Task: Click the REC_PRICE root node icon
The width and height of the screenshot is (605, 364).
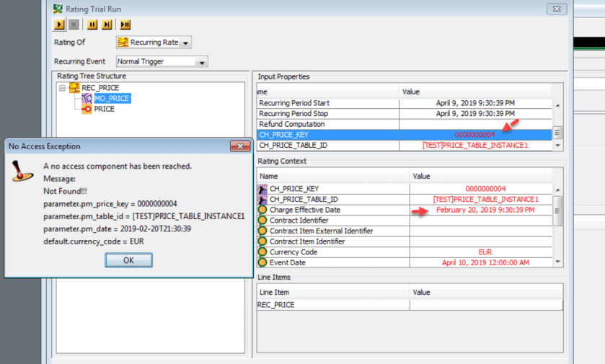Action: [74, 88]
